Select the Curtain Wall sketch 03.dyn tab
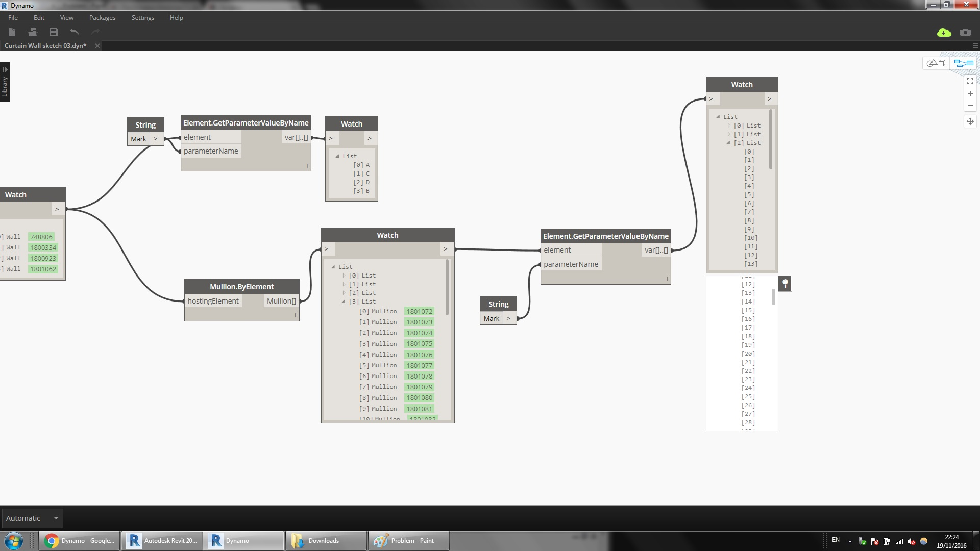This screenshot has width=980, height=551. (45, 46)
